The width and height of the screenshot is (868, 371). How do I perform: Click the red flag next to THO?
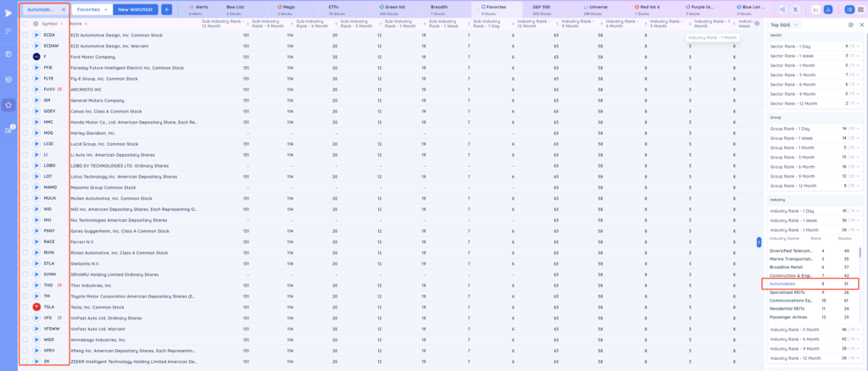[x=59, y=285]
